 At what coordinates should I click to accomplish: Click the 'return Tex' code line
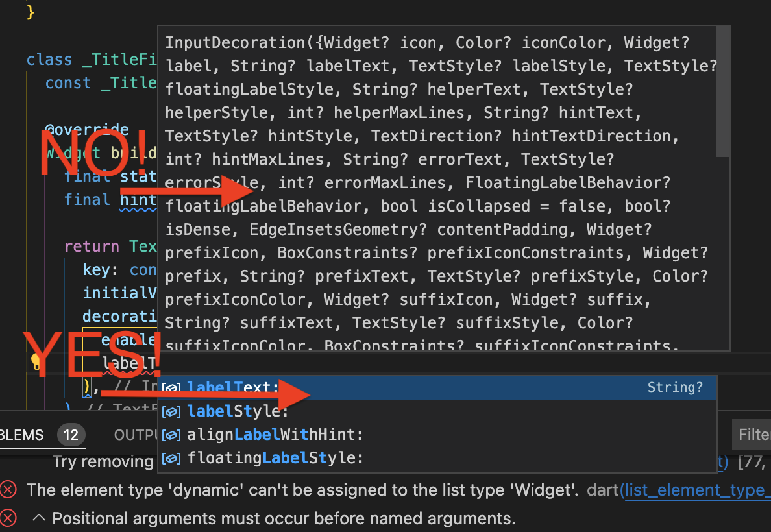click(110, 247)
